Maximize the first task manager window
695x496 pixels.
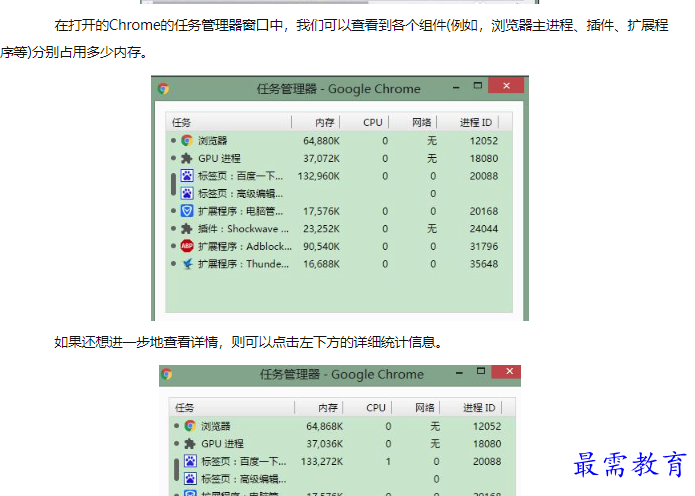coord(477,86)
